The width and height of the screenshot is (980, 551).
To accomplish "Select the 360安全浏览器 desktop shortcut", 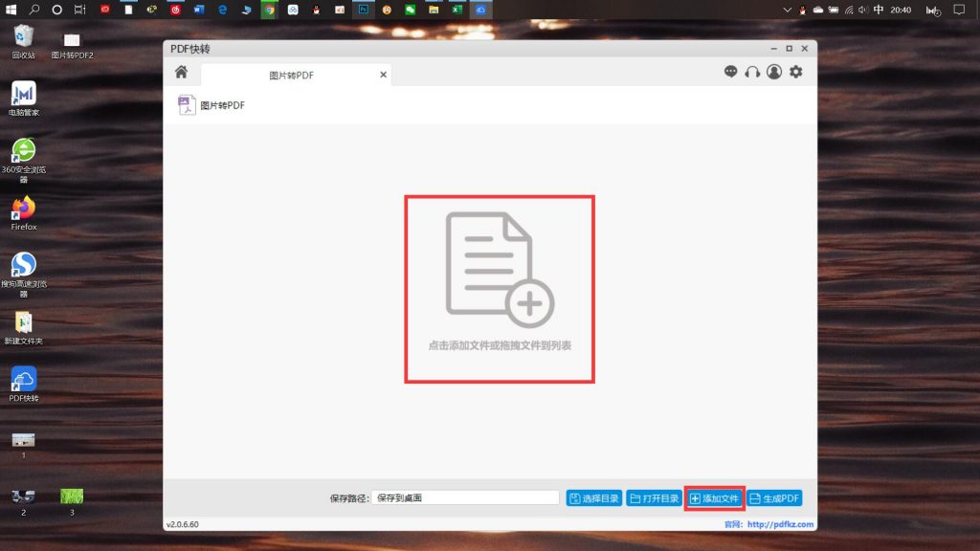I will coord(24,160).
